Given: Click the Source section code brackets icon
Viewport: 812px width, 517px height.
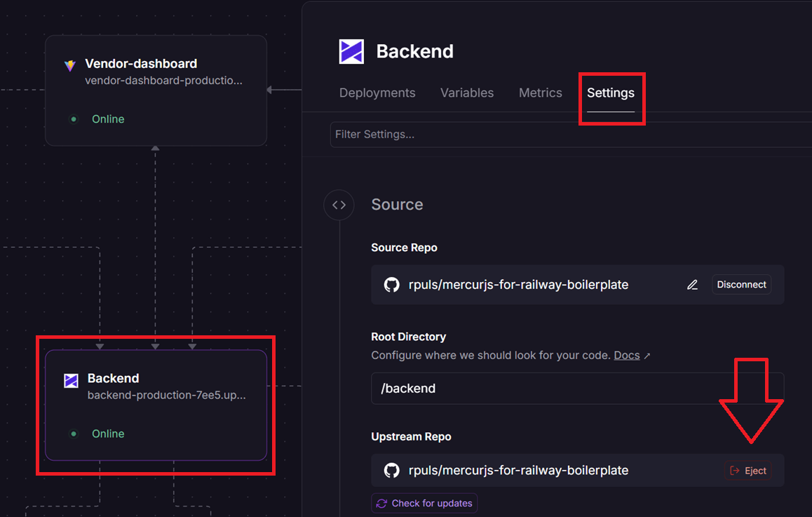Looking at the screenshot, I should 339,205.
